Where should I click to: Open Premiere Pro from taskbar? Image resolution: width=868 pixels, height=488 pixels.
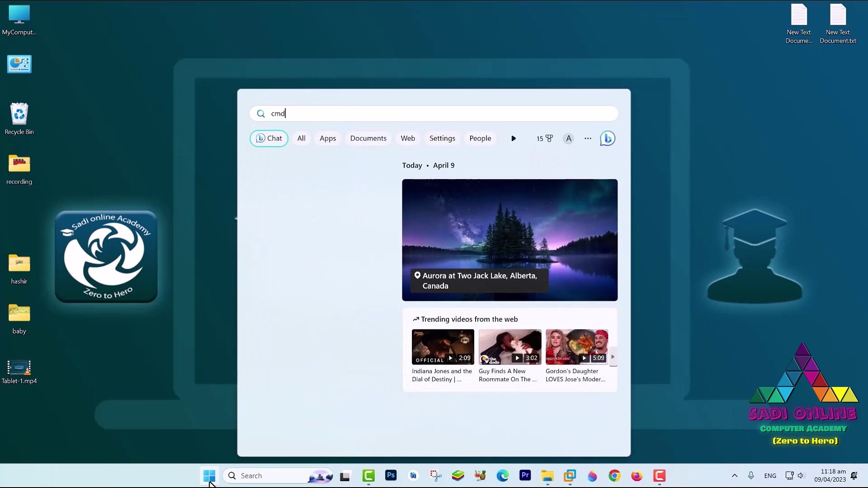coord(525,475)
